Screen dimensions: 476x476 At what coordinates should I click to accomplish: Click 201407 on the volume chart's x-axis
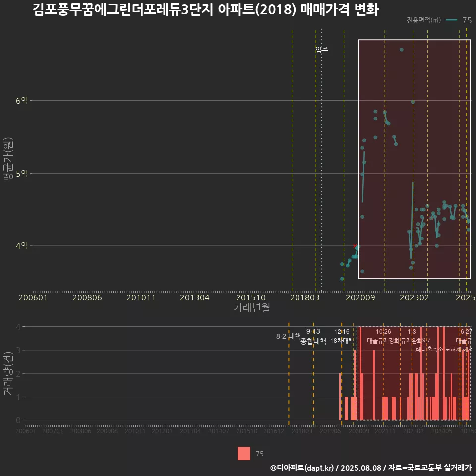pos(219,431)
